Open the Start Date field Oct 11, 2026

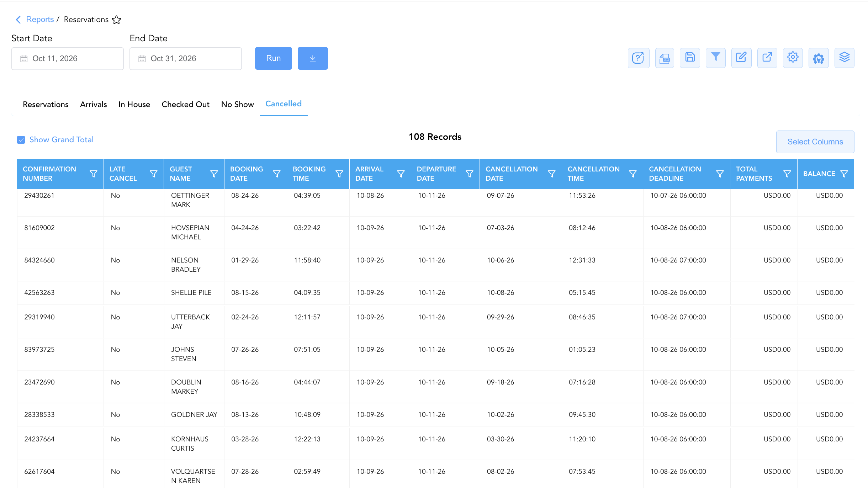click(68, 59)
